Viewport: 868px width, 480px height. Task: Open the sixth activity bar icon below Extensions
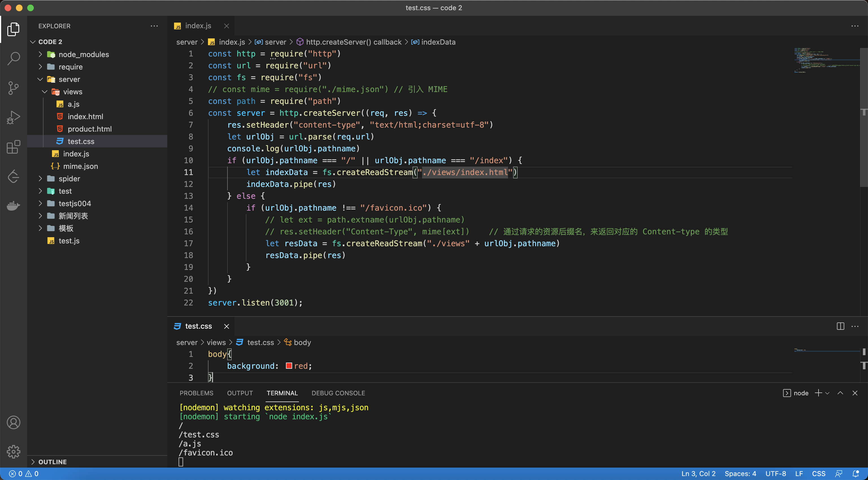[14, 176]
